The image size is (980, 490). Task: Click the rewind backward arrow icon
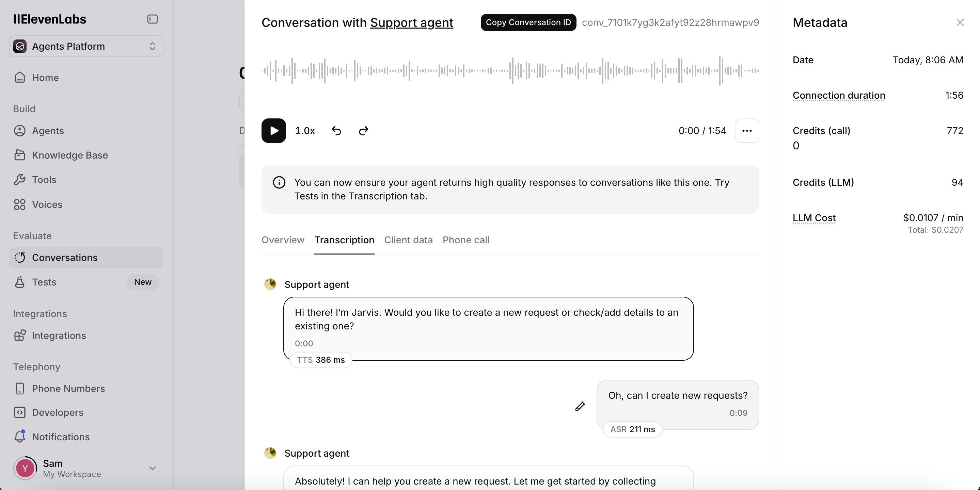(336, 130)
